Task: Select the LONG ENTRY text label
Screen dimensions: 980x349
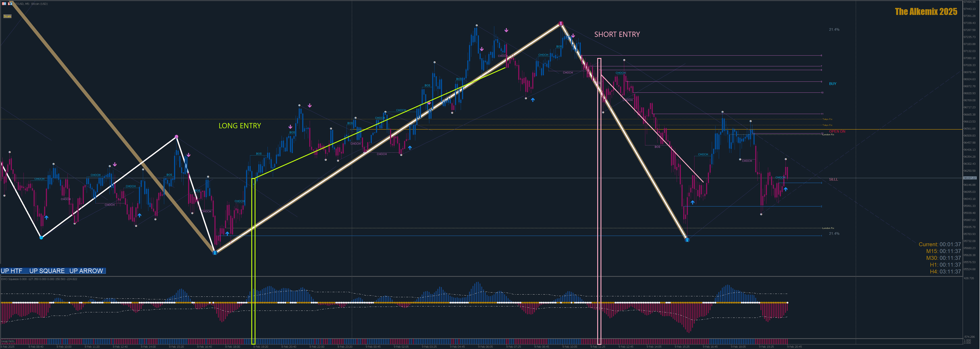Action: click(240, 126)
